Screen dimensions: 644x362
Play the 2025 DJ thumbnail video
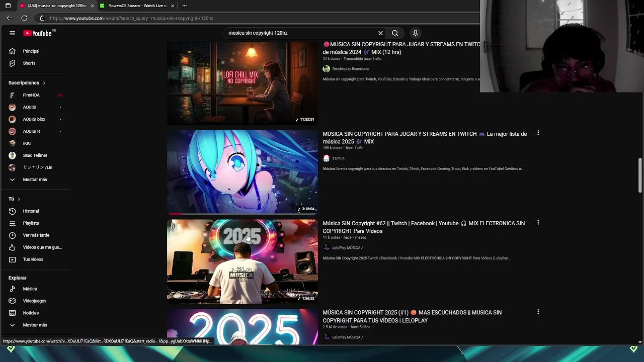coord(243,261)
